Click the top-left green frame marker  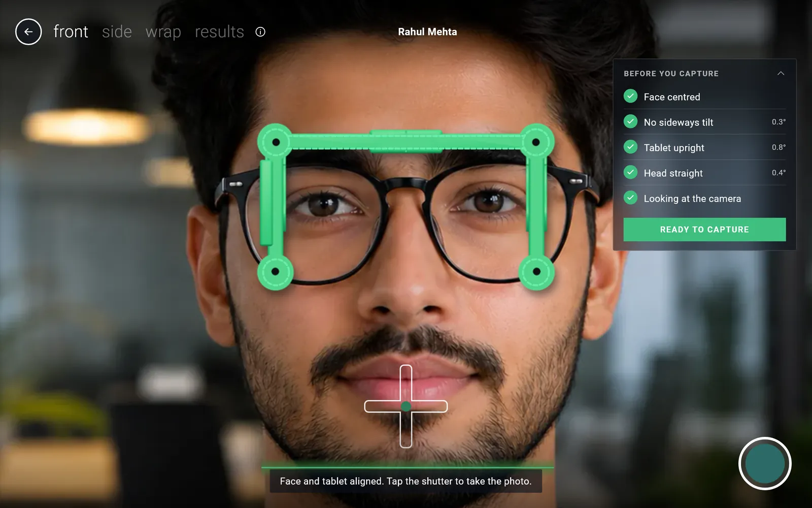[x=276, y=142]
